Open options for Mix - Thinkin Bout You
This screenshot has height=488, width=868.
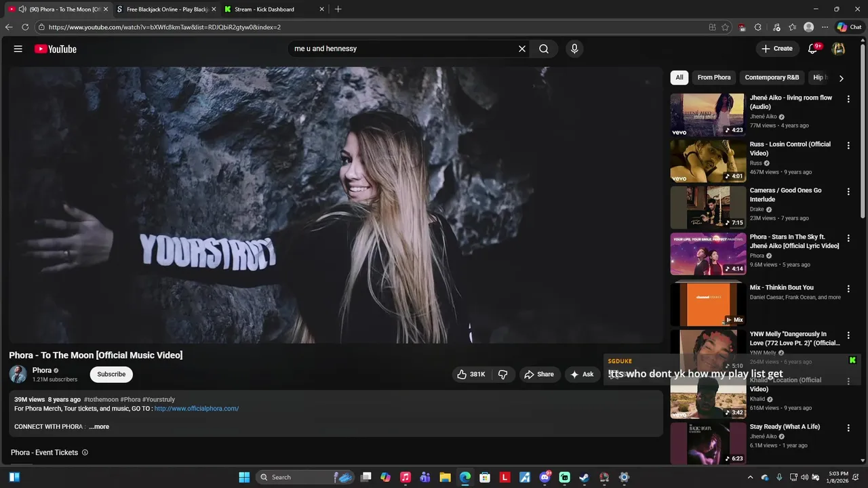coord(848,289)
